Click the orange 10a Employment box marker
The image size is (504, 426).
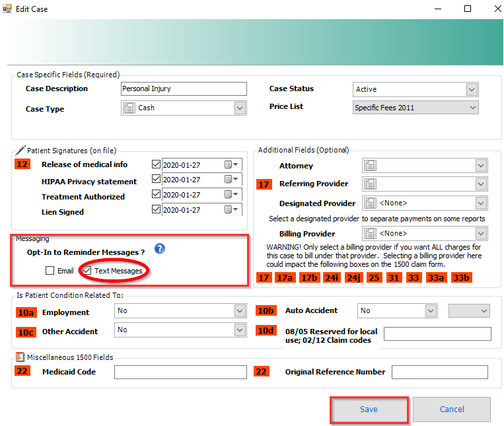click(26, 312)
